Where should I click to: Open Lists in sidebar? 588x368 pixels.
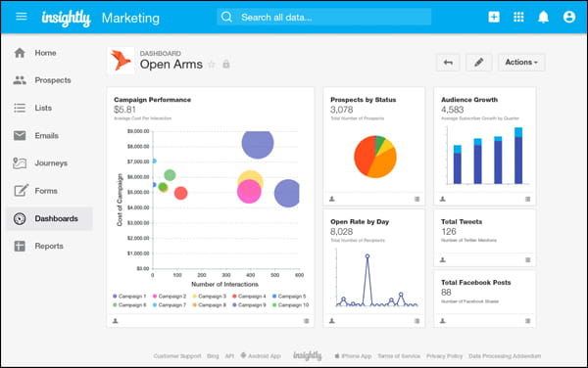coord(49,108)
